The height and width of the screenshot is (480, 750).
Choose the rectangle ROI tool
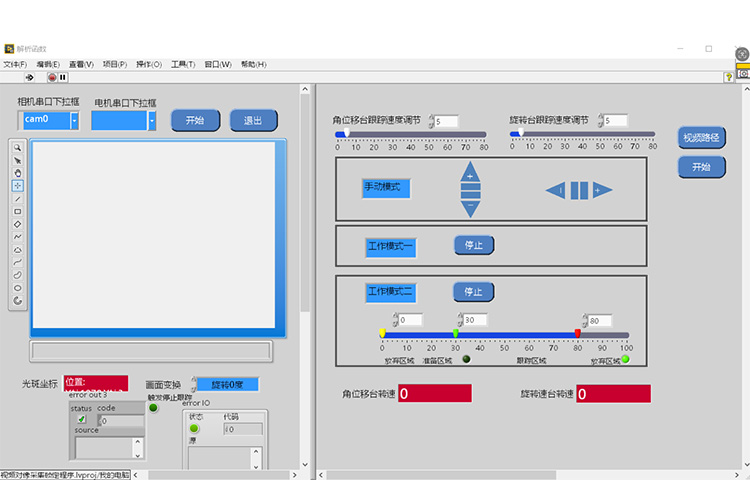17,211
